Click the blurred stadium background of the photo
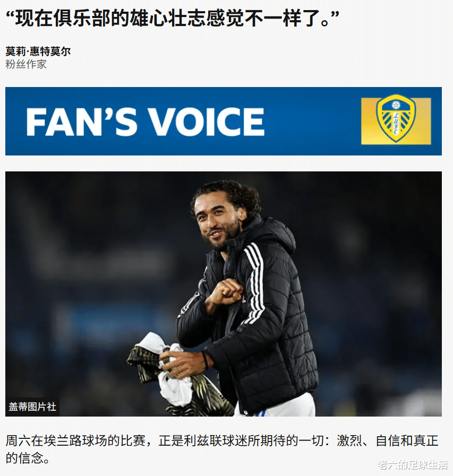 91,273
